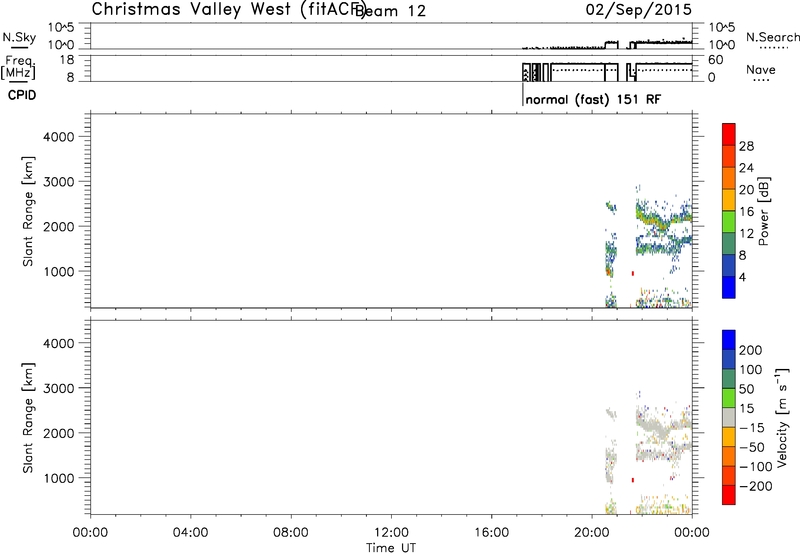Click the date '02/Sep/2015'
This screenshot has width=800, height=554.
coord(638,10)
